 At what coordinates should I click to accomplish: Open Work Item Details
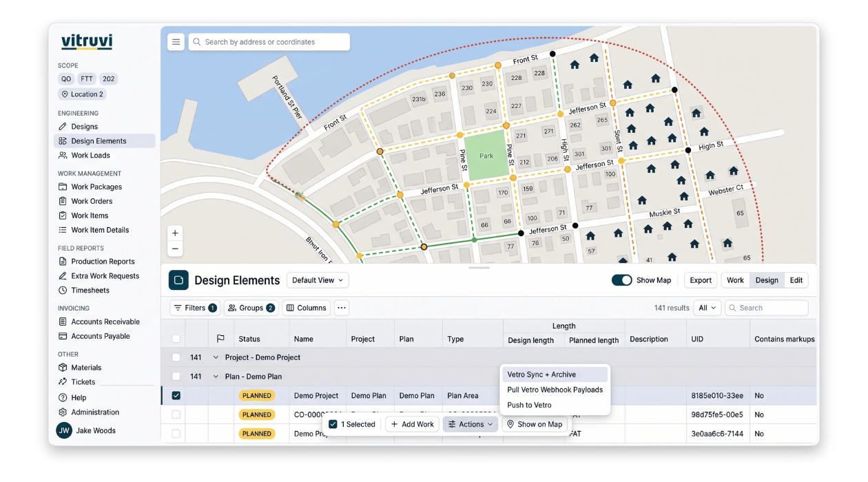pyautogui.click(x=100, y=230)
